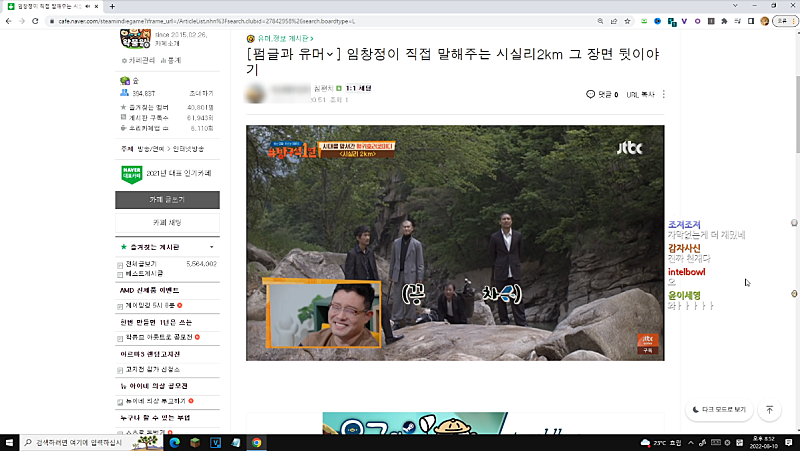The height and width of the screenshot is (451, 800).
Task: Expand the 즐겨찾는 게시판 dropdown arrow
Action: pos(212,247)
